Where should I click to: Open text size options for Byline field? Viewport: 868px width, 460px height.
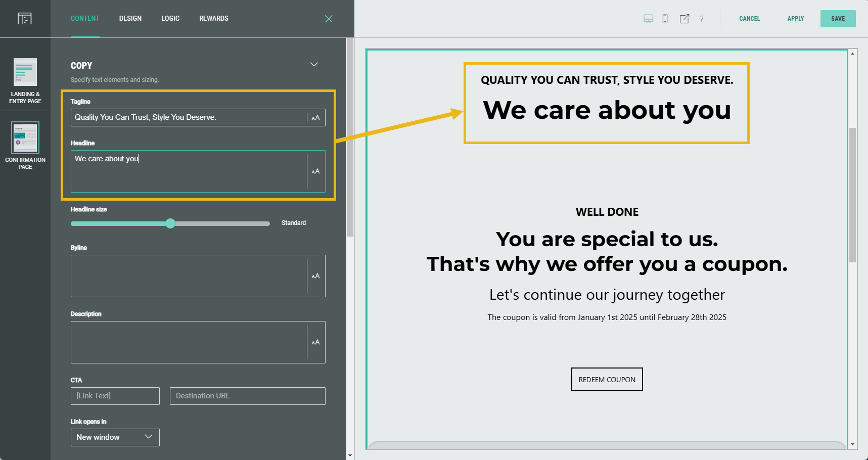(x=315, y=276)
